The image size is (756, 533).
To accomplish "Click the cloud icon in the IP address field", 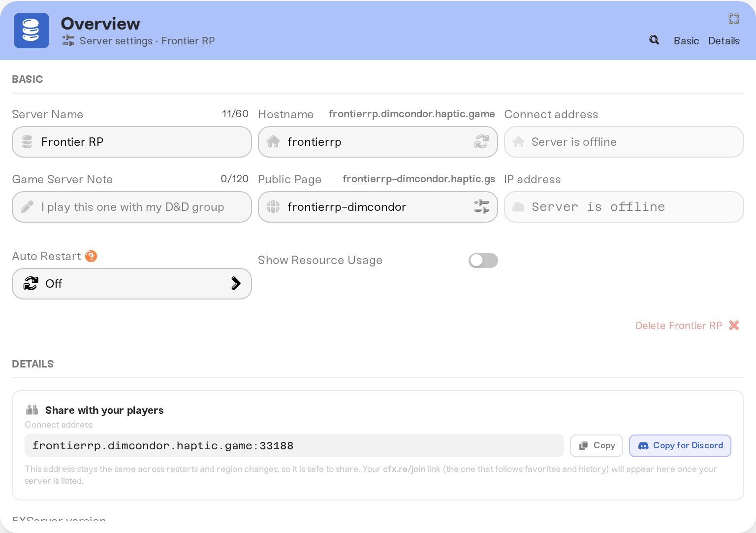I will [518, 207].
